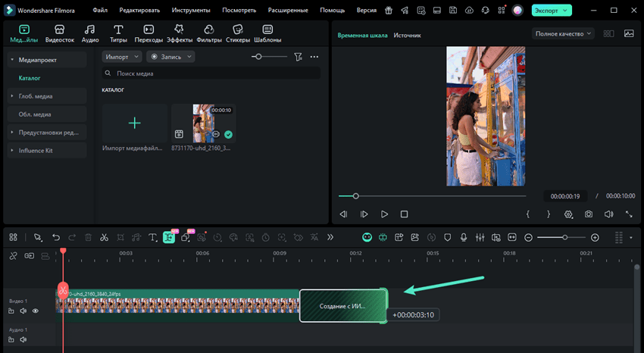644x353 pixels.
Task: Open the Transitions (Переходы) panel
Action: (x=148, y=33)
